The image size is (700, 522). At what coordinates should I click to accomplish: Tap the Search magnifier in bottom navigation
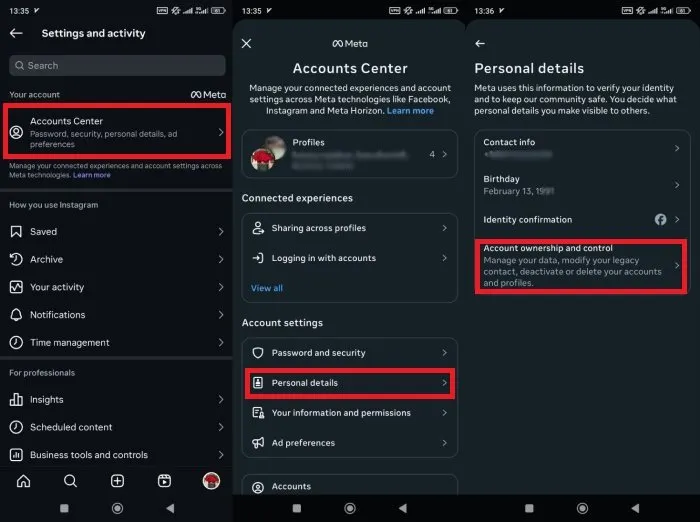click(x=70, y=481)
